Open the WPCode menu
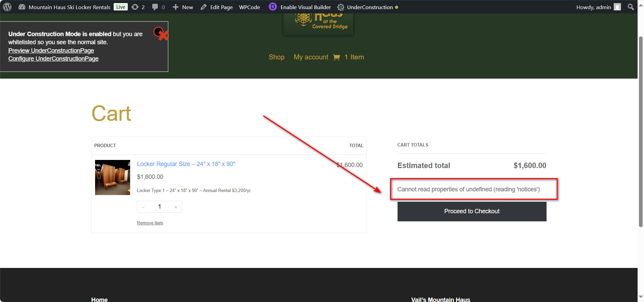 click(x=250, y=7)
